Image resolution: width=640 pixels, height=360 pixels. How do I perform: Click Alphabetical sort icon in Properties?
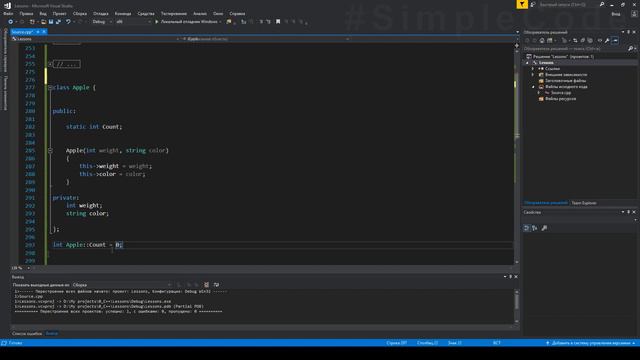click(535, 228)
